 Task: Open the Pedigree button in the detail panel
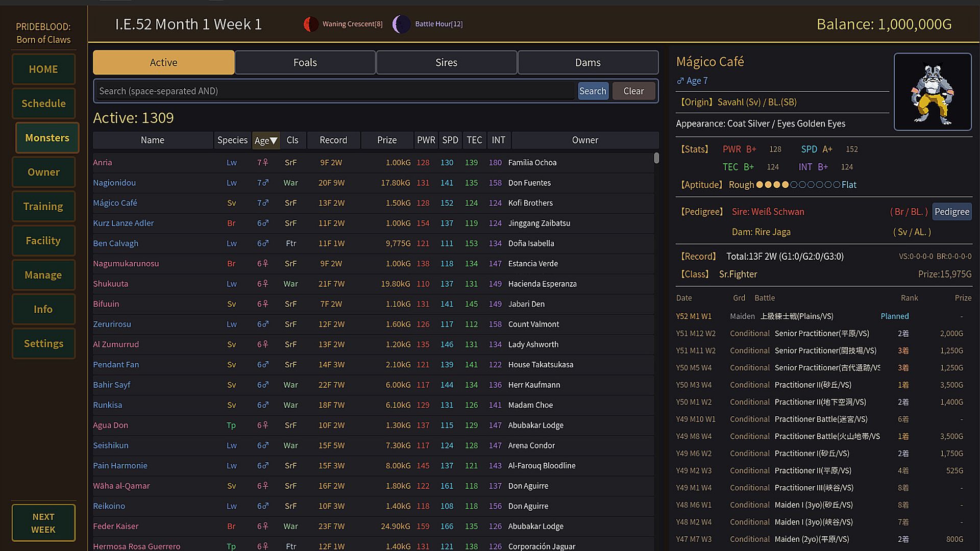click(x=952, y=212)
